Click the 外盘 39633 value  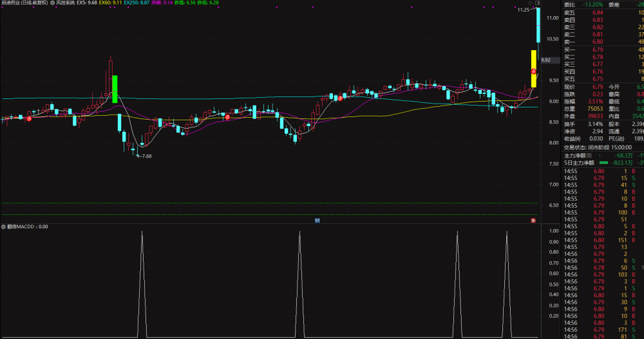[x=594, y=116]
